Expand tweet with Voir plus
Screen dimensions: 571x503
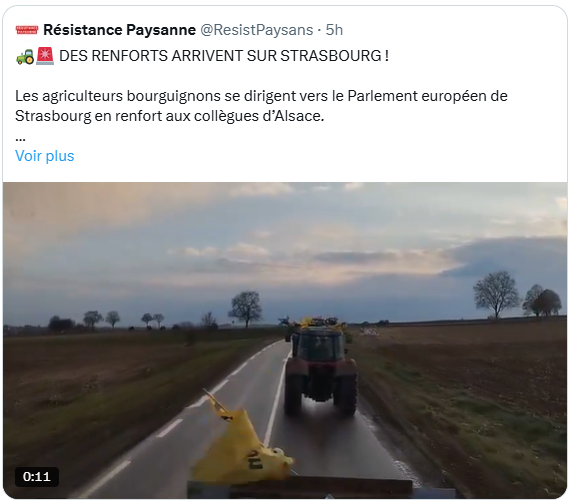(x=44, y=156)
